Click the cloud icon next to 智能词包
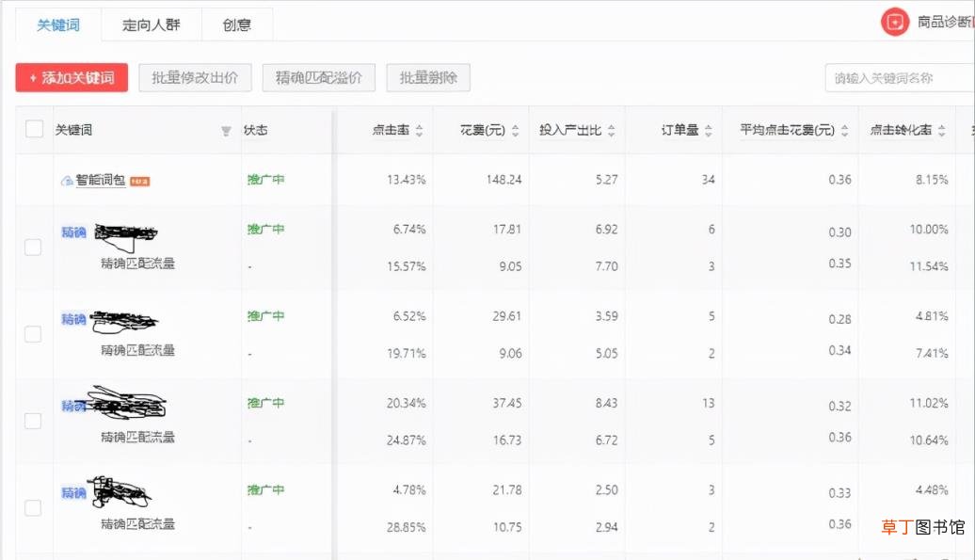The height and width of the screenshot is (560, 975). [x=67, y=181]
